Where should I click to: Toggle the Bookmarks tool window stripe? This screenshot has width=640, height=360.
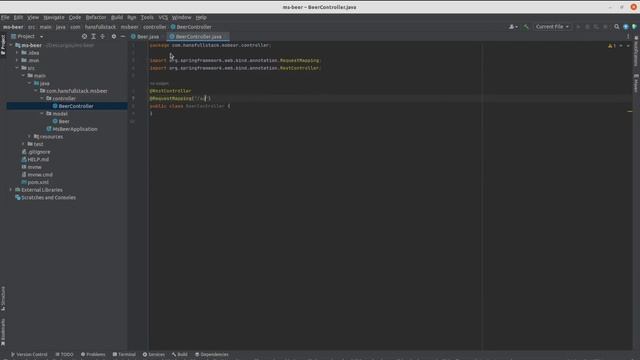(3, 332)
